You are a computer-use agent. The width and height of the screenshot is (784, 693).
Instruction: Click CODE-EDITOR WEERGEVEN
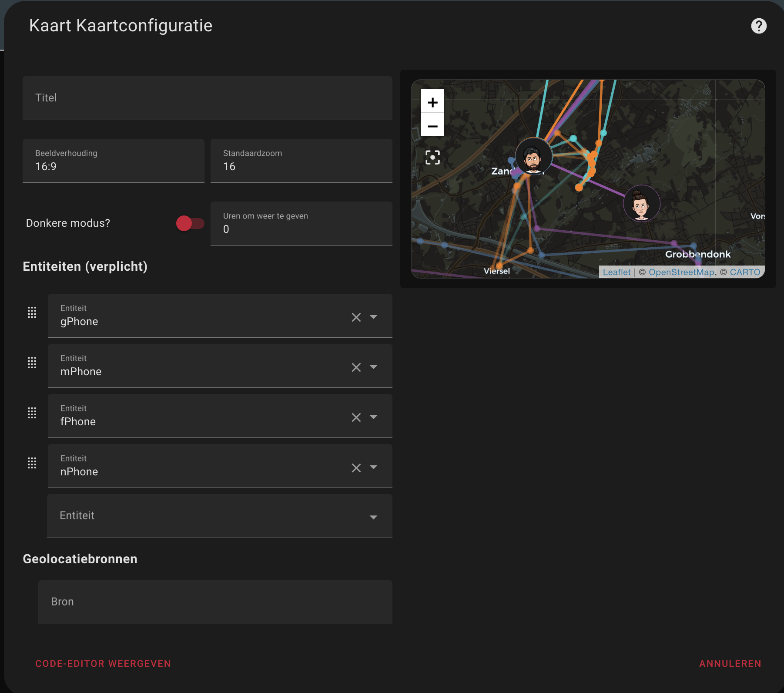pyautogui.click(x=103, y=663)
